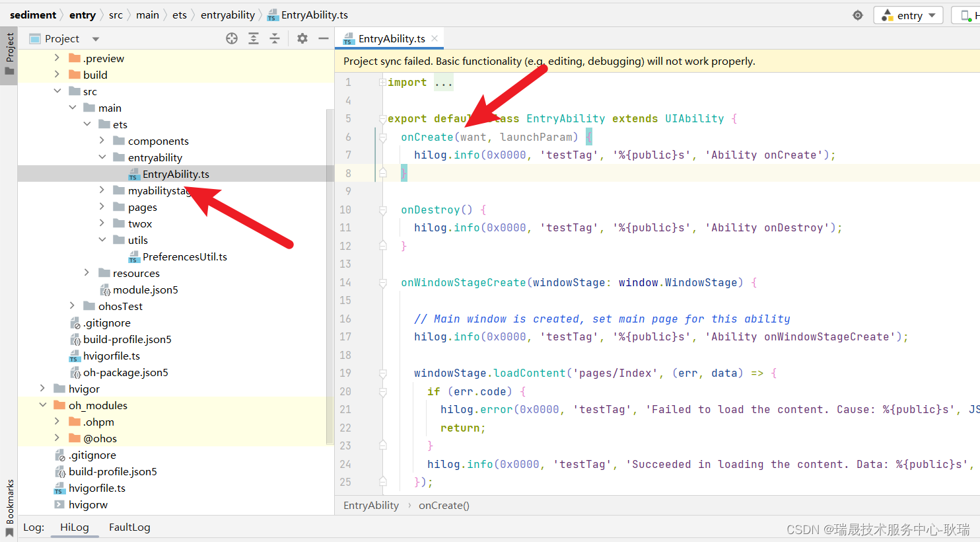The image size is (980, 542).
Task: Click EntryAbility.ts breadcrumb in navigation bar
Action: [308, 15]
